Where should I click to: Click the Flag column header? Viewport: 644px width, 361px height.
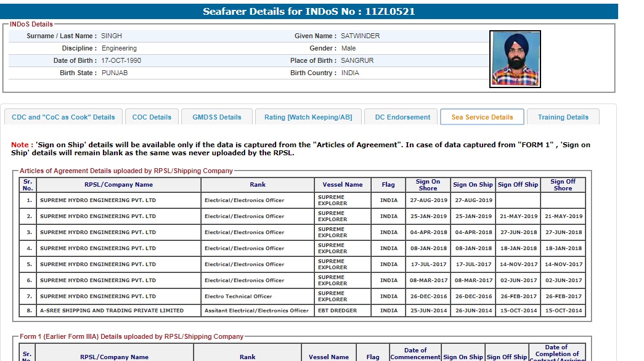[388, 185]
